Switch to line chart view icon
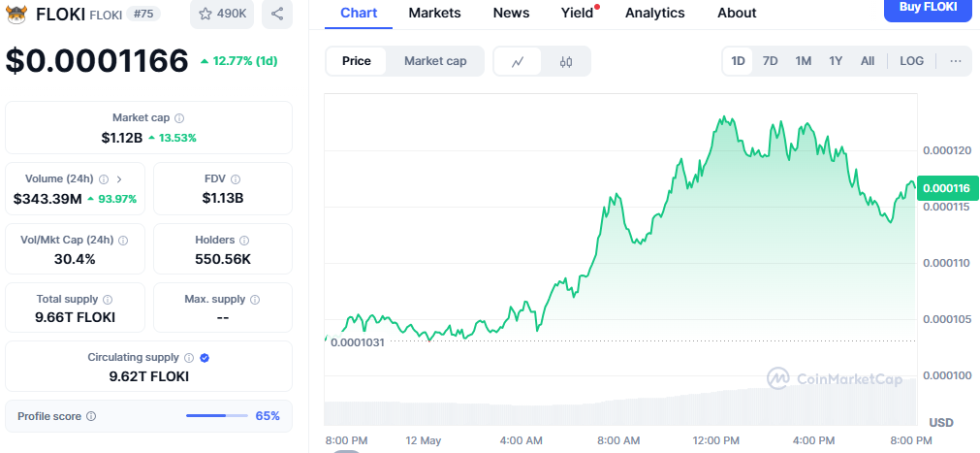This screenshot has height=453, width=980. pyautogui.click(x=517, y=61)
